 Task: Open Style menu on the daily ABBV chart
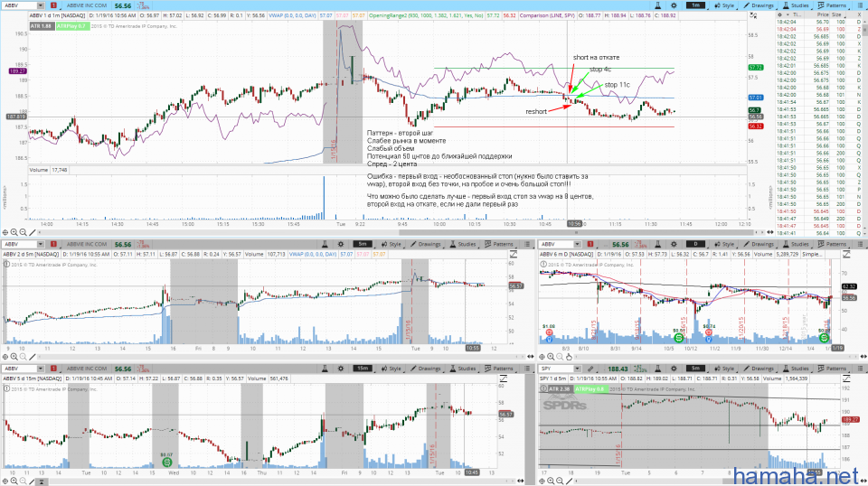[724, 244]
